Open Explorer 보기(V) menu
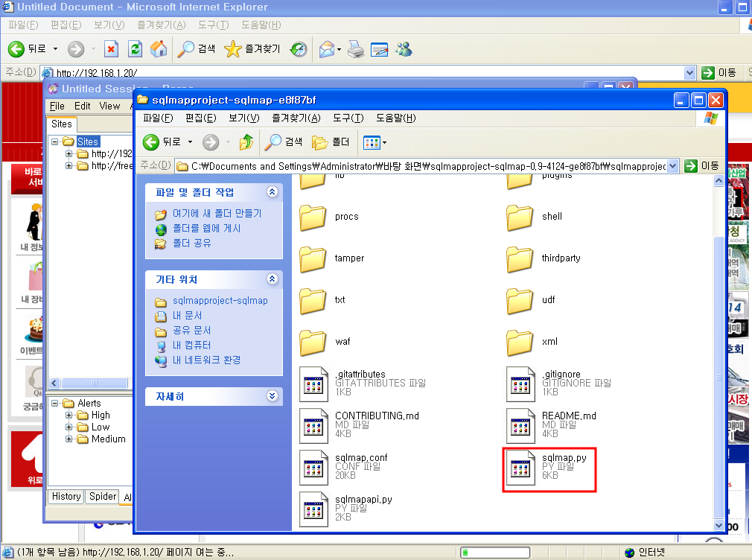The width and height of the screenshot is (752, 560). click(x=243, y=118)
